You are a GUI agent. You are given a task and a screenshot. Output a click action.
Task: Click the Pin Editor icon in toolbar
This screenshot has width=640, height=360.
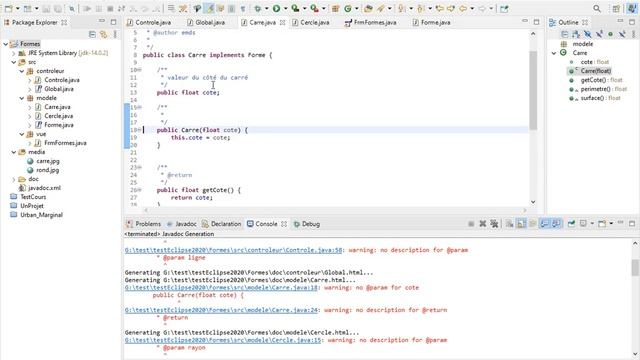pyautogui.click(x=504, y=9)
